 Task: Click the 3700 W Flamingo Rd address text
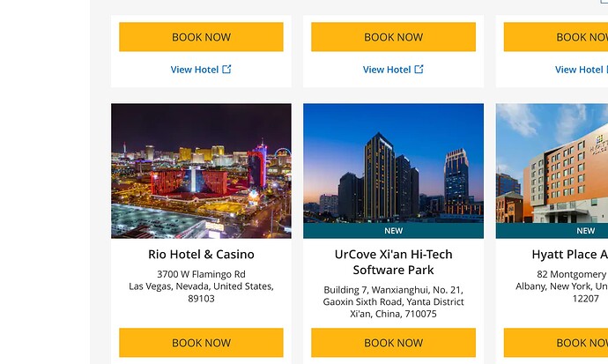point(201,274)
